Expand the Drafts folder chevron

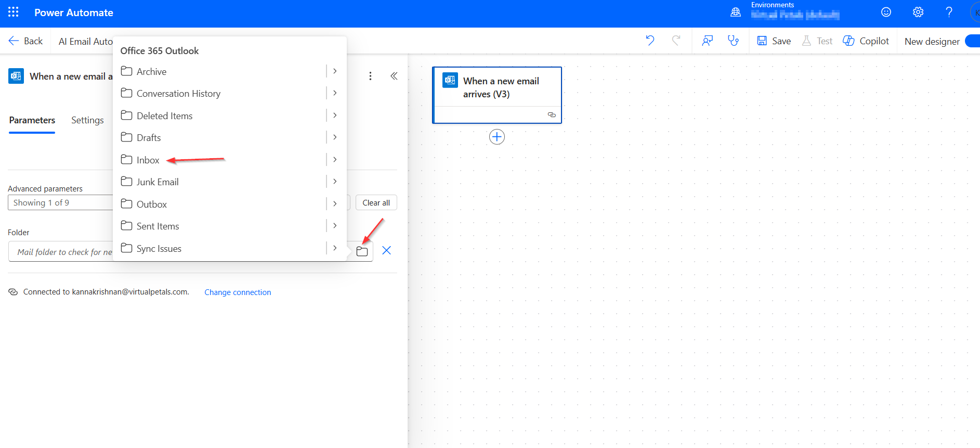tap(335, 137)
